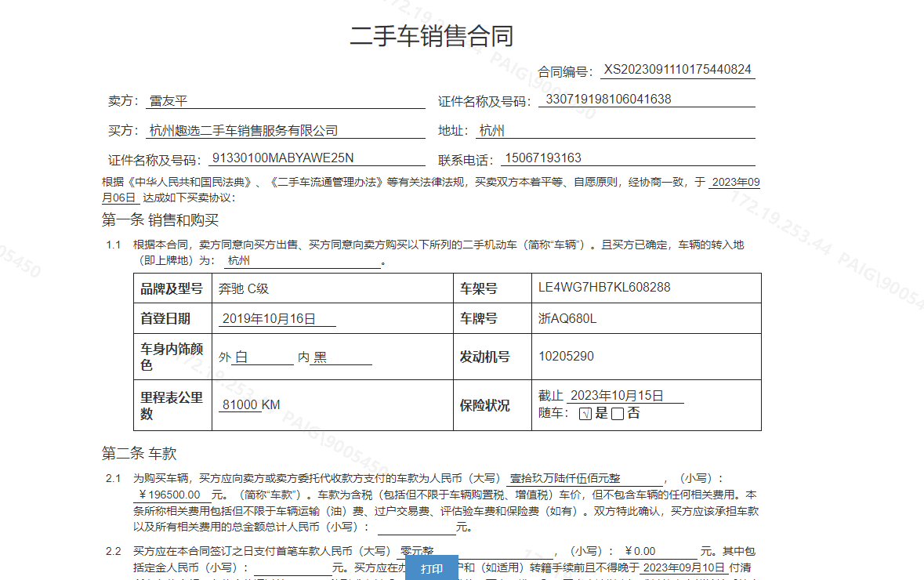Click the title 二手车销售合同
The width and height of the screenshot is (924, 580).
pyautogui.click(x=431, y=36)
